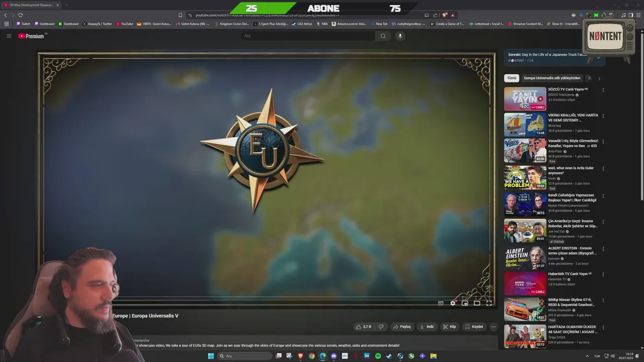The height and width of the screenshot is (362, 644).
Task: Open options menu for SÖZCÜ TV video
Action: [603, 90]
